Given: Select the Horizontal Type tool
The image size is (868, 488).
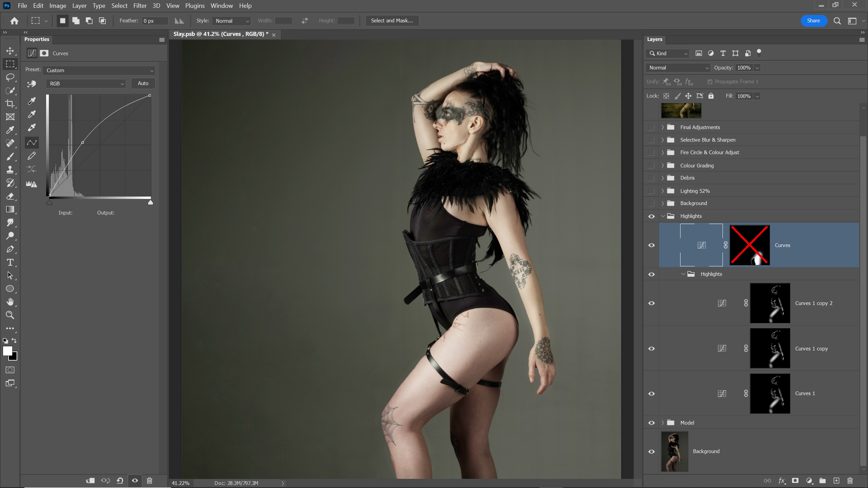Looking at the screenshot, I should (x=10, y=262).
